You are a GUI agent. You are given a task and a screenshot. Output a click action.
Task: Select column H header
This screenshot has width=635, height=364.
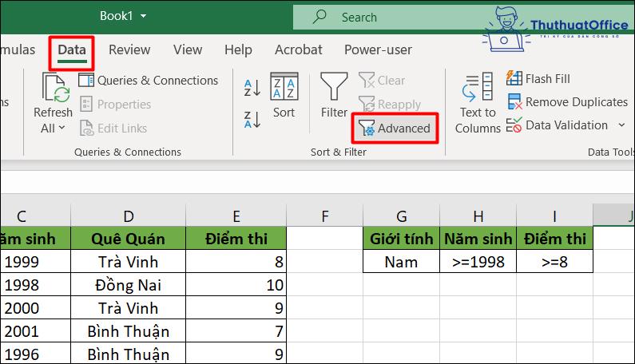478,216
